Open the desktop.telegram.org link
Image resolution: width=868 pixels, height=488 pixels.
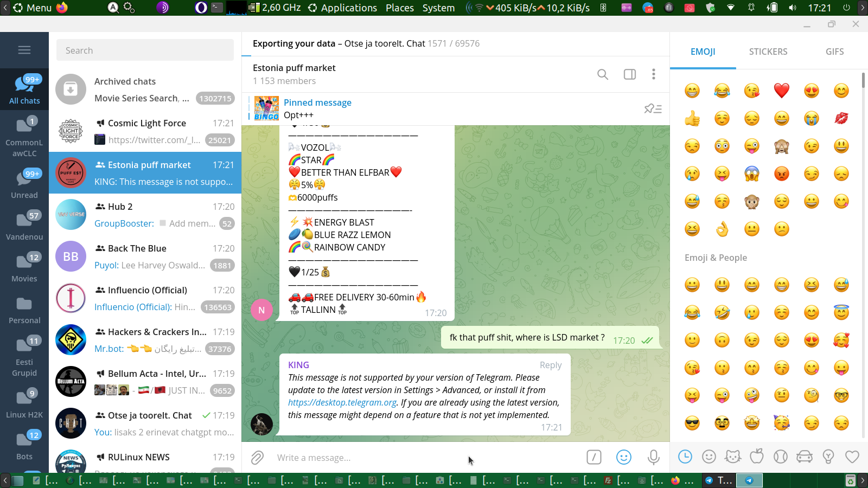pos(342,402)
